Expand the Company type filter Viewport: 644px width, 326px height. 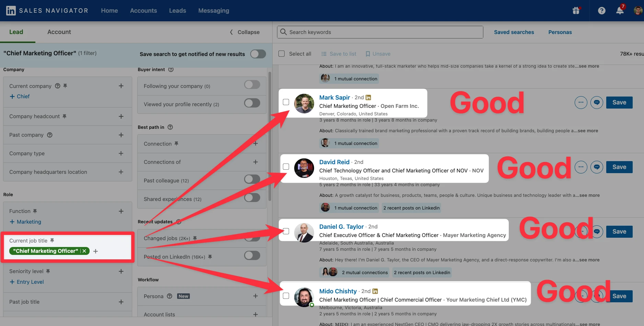click(121, 154)
